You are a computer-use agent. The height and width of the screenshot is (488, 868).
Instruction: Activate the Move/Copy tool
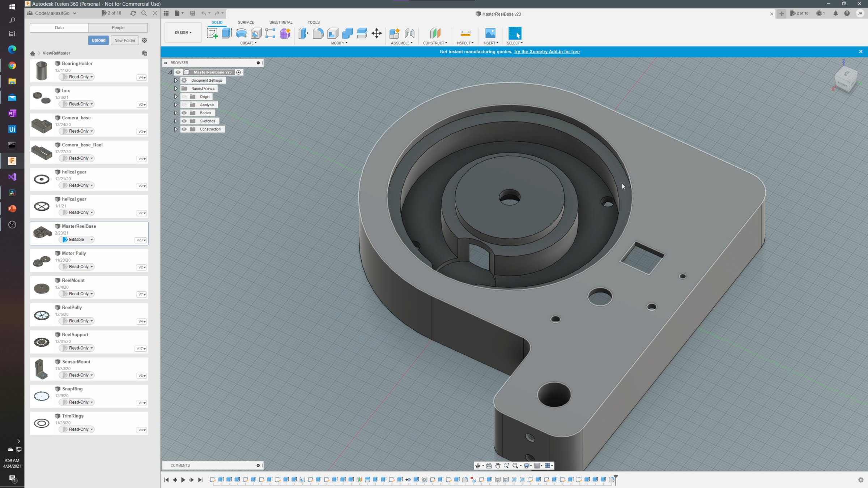pos(376,33)
